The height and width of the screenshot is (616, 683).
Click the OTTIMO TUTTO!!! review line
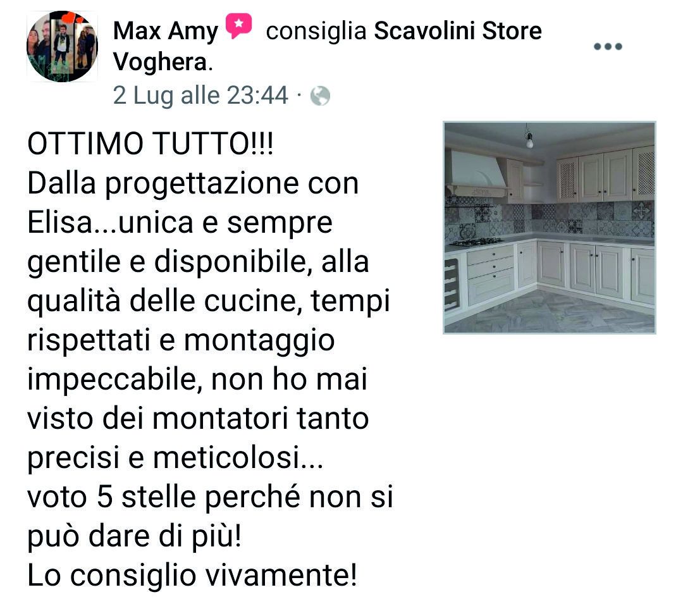(x=151, y=144)
